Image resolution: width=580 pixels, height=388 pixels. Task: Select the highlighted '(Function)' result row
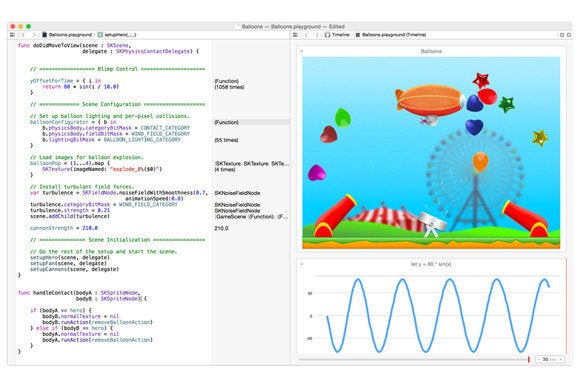(x=251, y=122)
